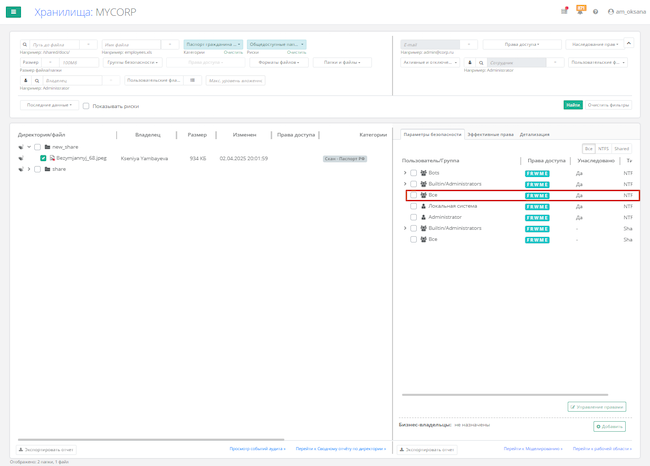Show only NTFS permissions

coord(603,148)
